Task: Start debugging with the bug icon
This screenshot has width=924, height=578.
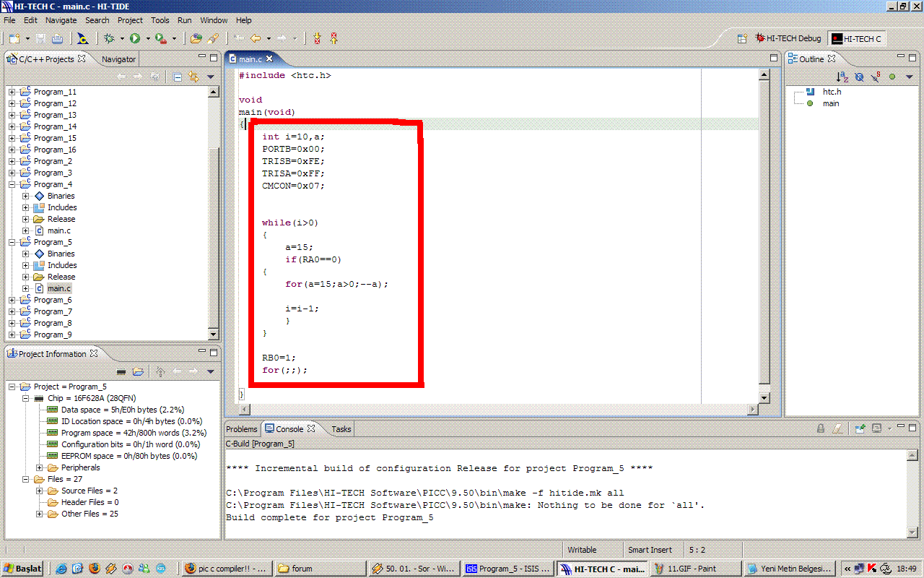Action: [x=109, y=38]
